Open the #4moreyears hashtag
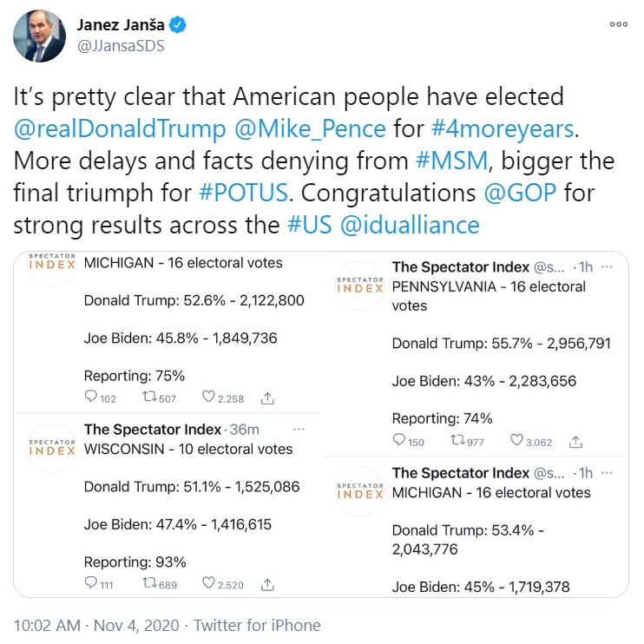This screenshot has width=644, height=644. [503, 128]
